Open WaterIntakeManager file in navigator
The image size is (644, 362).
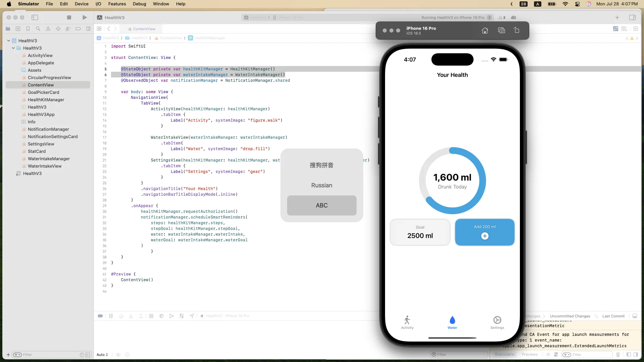click(x=49, y=159)
